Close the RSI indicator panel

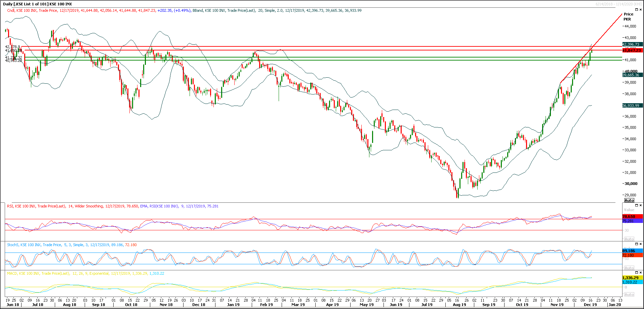641,205
